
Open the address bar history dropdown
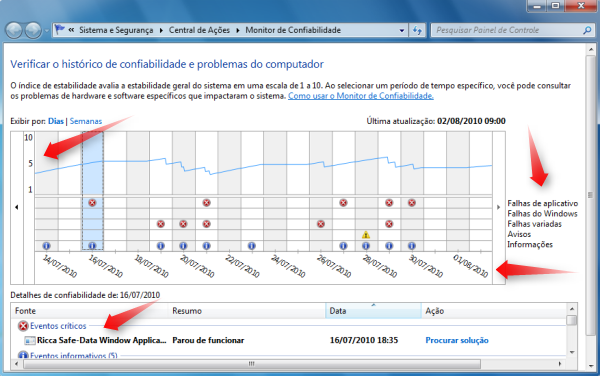click(401, 31)
